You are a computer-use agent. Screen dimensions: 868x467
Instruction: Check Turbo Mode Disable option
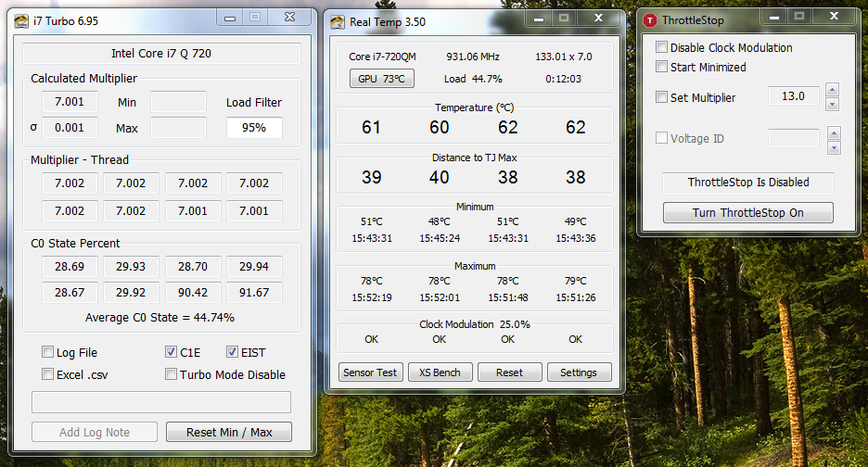coord(171,374)
